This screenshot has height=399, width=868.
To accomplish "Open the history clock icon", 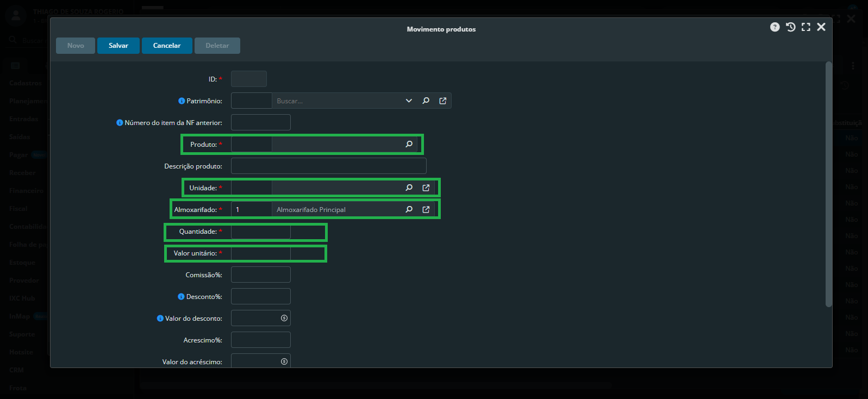I will click(790, 27).
